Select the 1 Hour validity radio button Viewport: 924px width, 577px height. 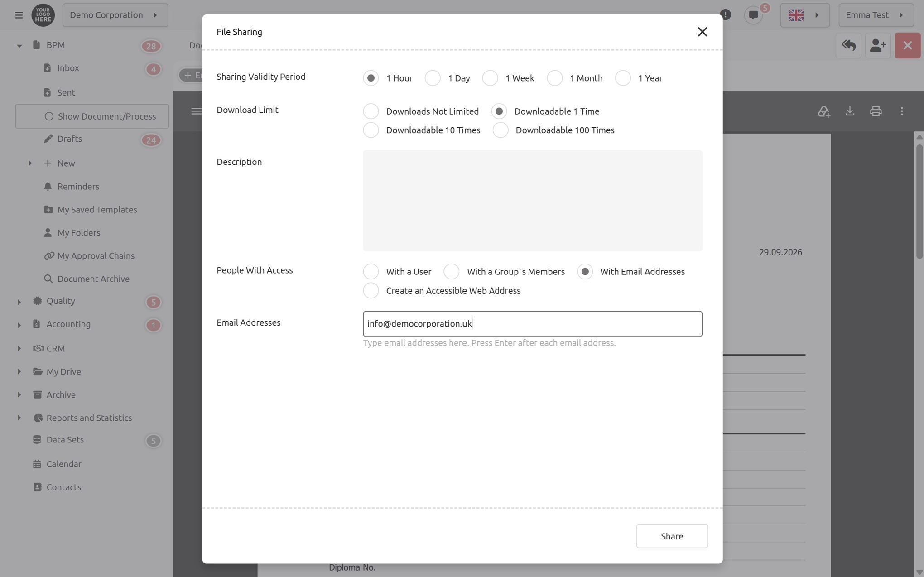pyautogui.click(x=371, y=78)
